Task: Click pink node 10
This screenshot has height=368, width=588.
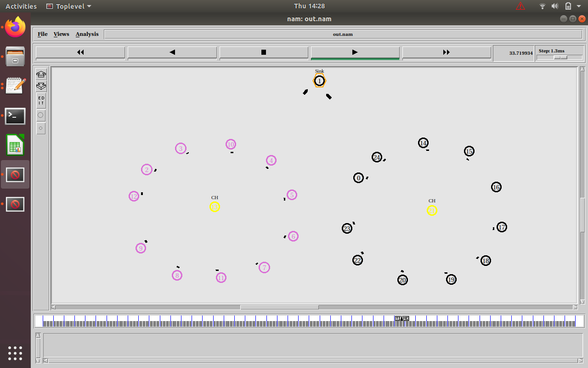Action: pyautogui.click(x=231, y=144)
